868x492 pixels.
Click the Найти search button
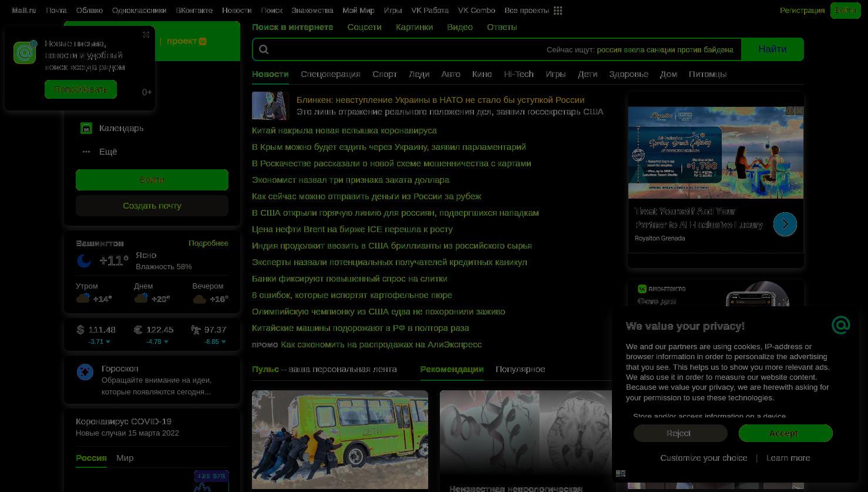(x=772, y=49)
